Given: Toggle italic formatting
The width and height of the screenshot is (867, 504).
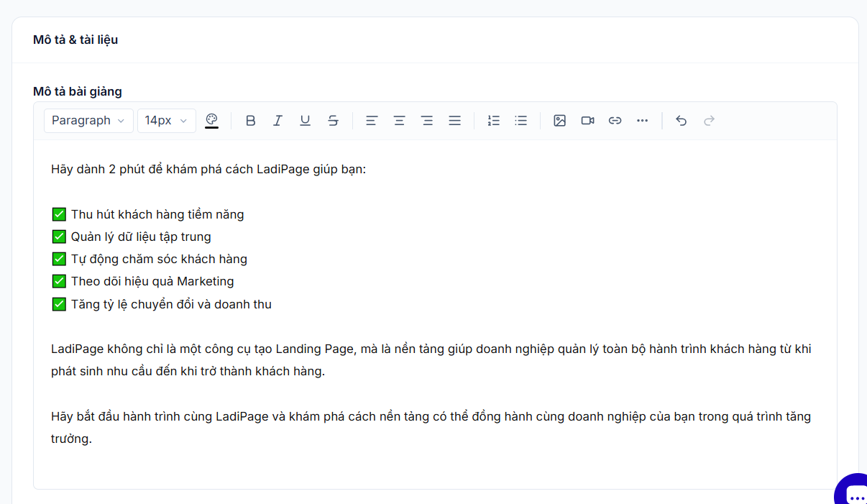Looking at the screenshot, I should tap(277, 121).
